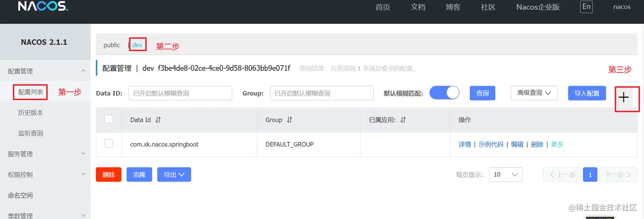Sort by Group column arrows
Image resolution: width=644 pixels, height=219 pixels.
[x=290, y=120]
